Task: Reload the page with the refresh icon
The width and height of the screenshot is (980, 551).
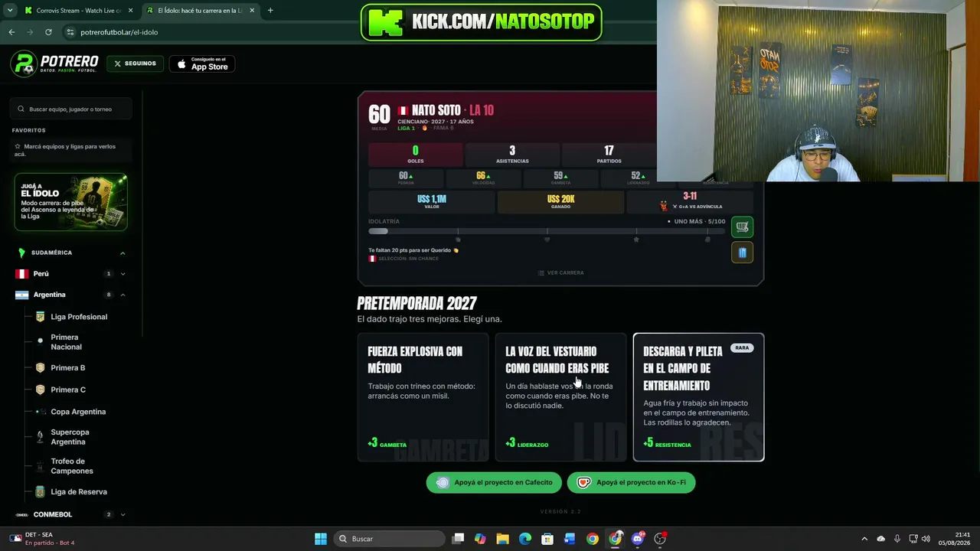Action: [48, 32]
